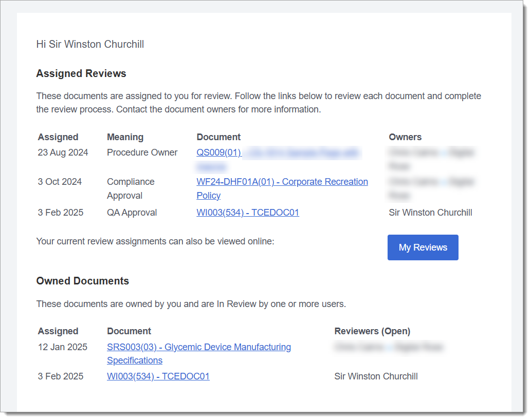Click the 23 Aug 2024 assigned date
This screenshot has height=420, width=531.
63,152
